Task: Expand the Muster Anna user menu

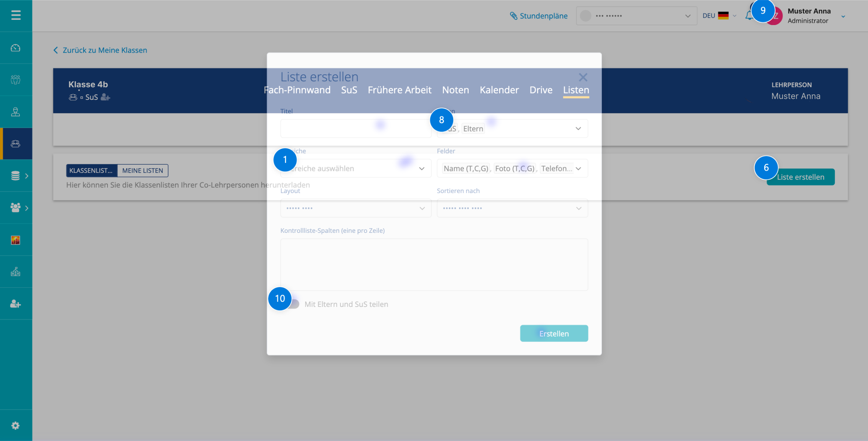Action: (843, 16)
